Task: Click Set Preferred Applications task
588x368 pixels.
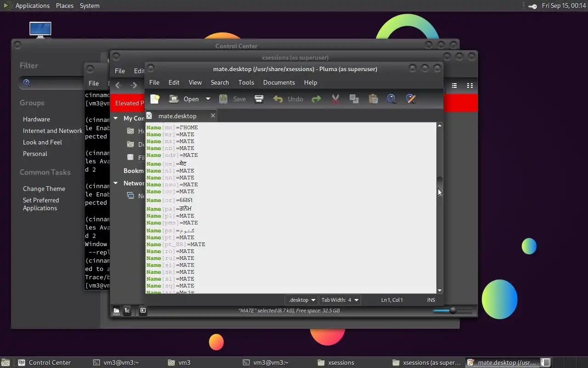Action: point(41,204)
